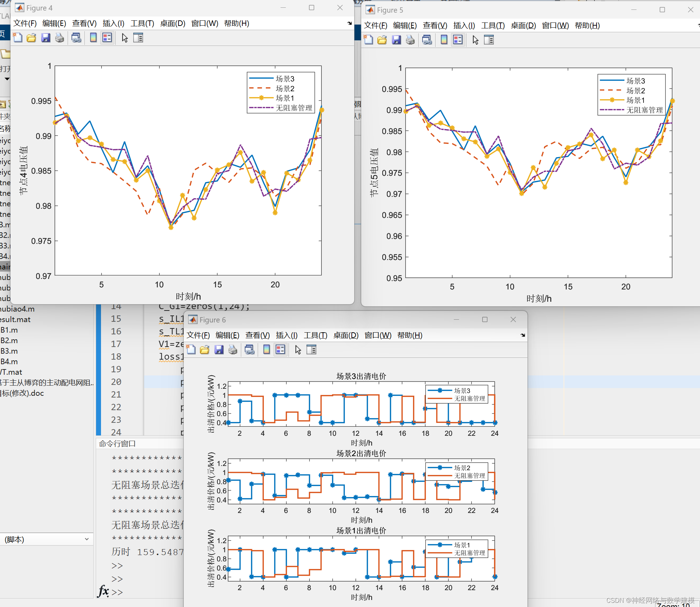Save Figure 4 using the floppy disk icon
The width and height of the screenshot is (700, 607).
(46, 38)
